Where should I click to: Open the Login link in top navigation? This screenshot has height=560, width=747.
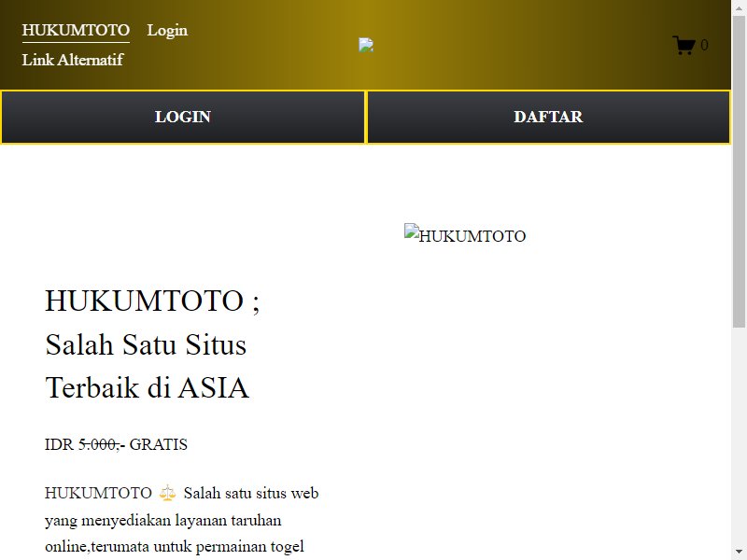coord(167,31)
